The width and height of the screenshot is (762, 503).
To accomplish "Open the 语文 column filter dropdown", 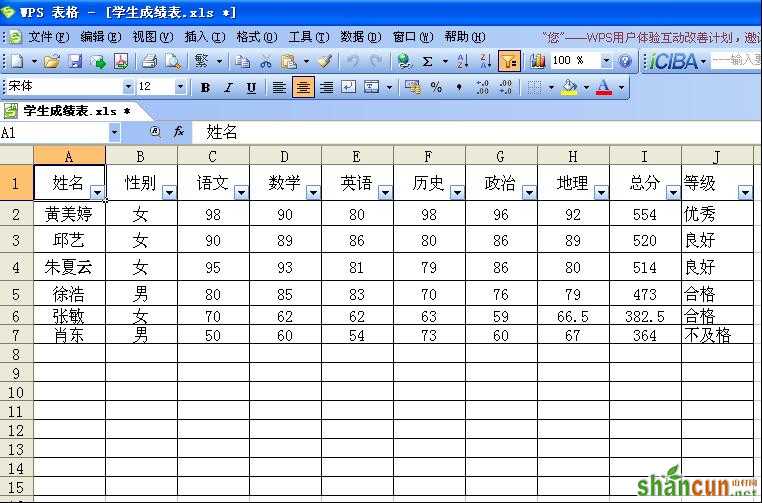I will pos(241,192).
